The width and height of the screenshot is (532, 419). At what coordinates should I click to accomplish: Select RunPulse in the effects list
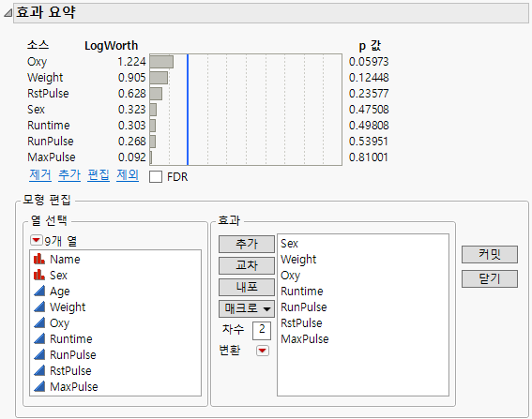tap(304, 307)
